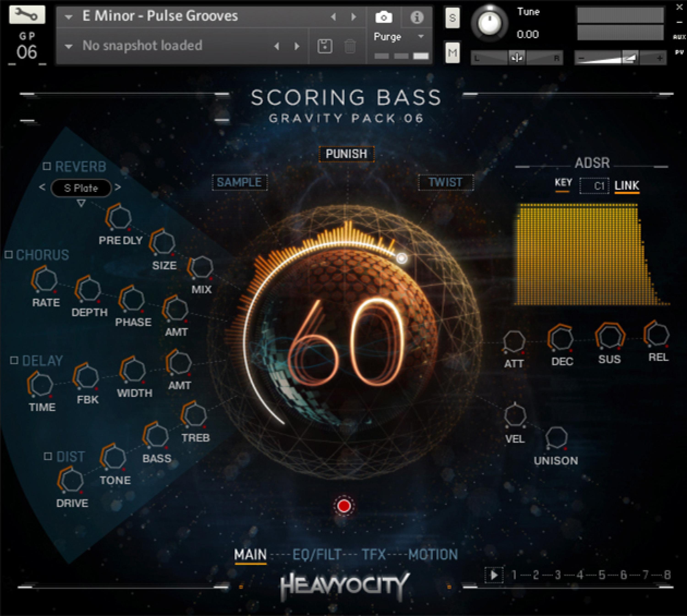Click the delay FBK knob
This screenshot has width=687, height=616.
86,376
